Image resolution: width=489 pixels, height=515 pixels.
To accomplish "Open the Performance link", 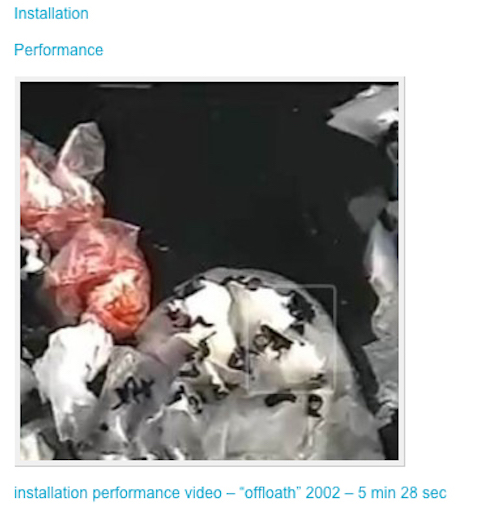I will pos(58,50).
